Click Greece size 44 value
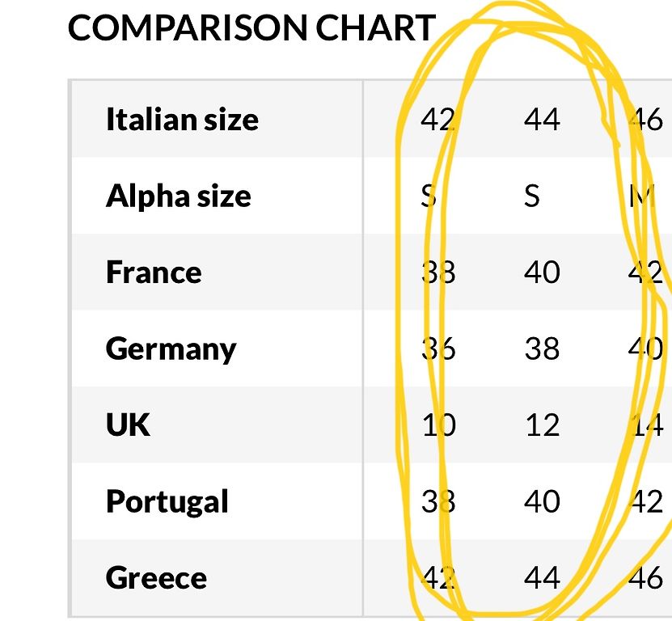The height and width of the screenshot is (621, 672). 542,577
